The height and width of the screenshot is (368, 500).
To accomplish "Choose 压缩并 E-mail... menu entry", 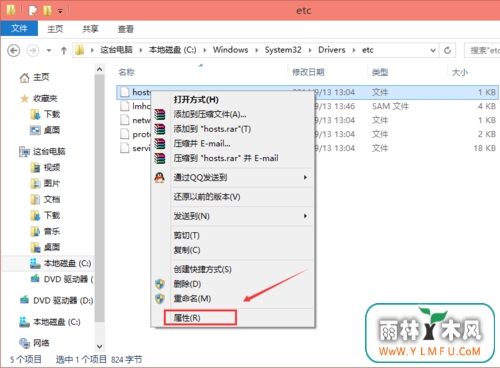I will pos(202,144).
